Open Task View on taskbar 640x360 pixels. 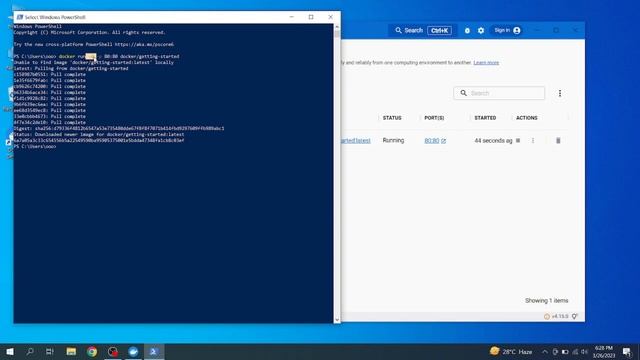point(50,351)
